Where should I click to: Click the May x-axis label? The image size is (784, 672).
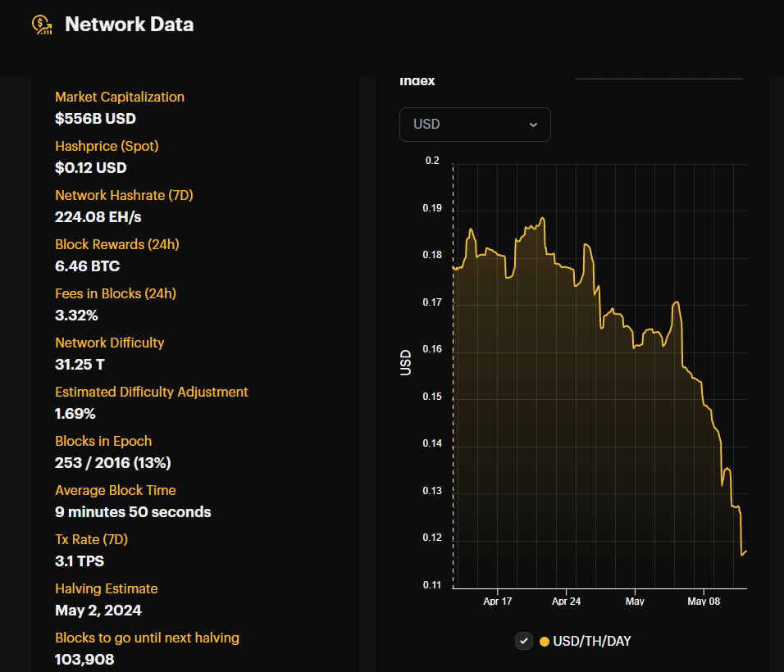(635, 602)
